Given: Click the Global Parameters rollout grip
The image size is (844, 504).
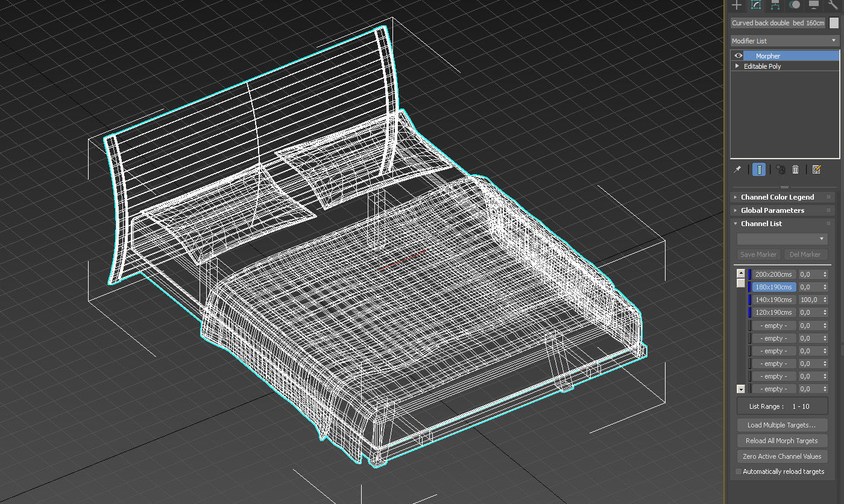Looking at the screenshot, I should (829, 210).
